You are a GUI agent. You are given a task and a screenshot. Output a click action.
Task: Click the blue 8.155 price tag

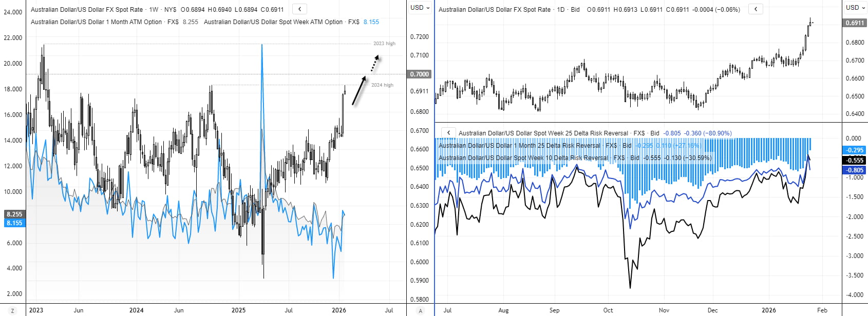pos(14,223)
